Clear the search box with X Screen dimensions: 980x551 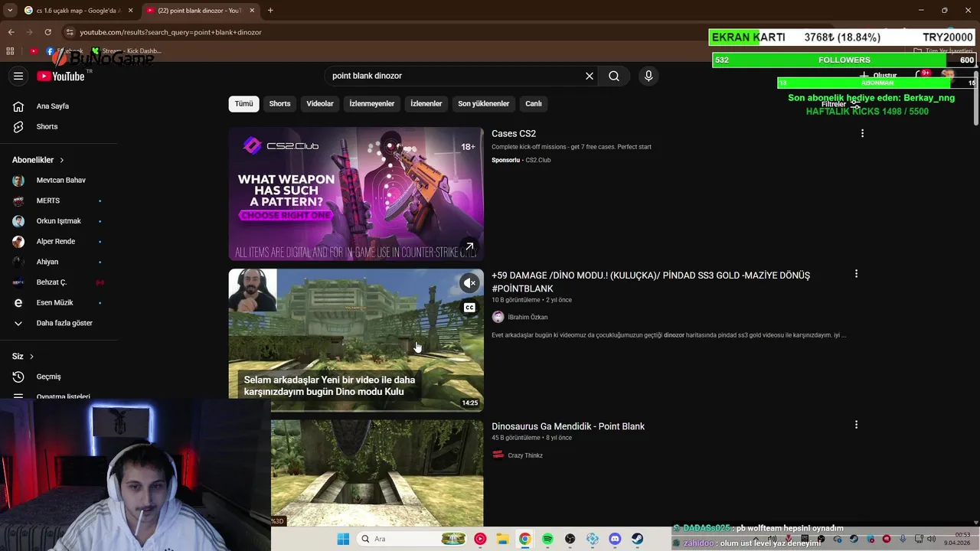coord(590,76)
